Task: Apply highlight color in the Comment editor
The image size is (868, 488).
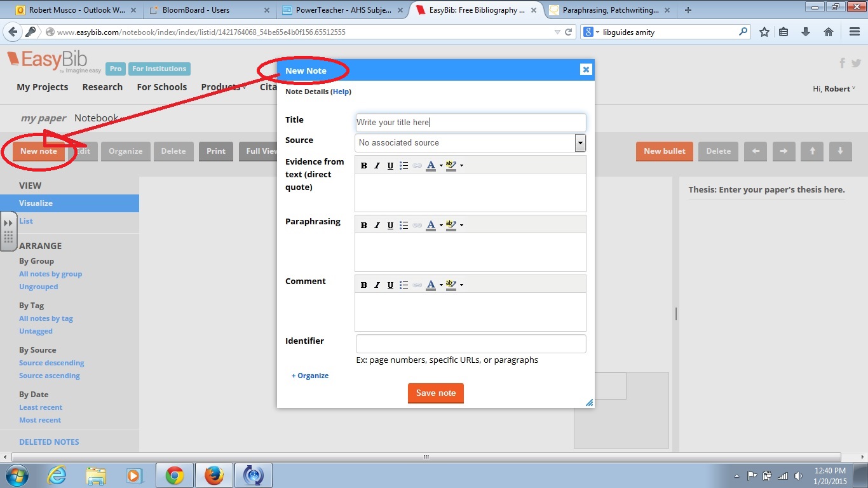Action: click(451, 285)
